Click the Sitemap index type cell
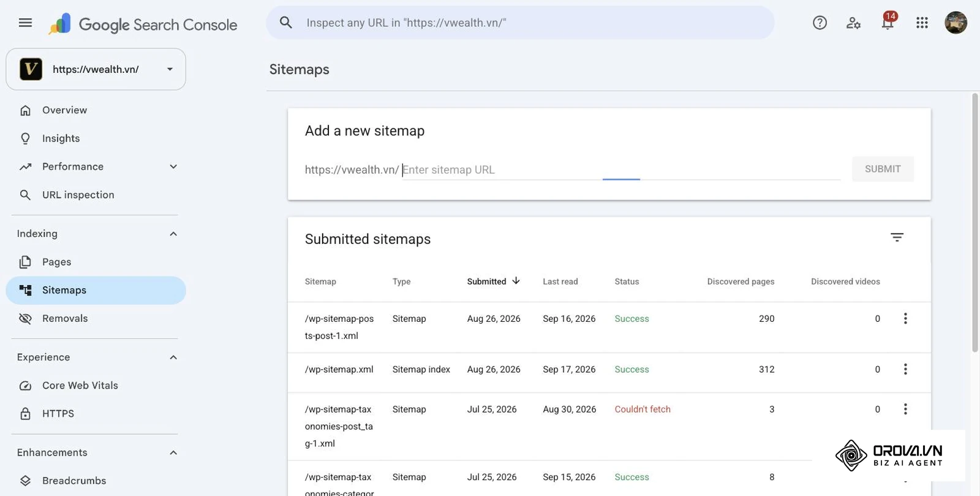 point(421,369)
